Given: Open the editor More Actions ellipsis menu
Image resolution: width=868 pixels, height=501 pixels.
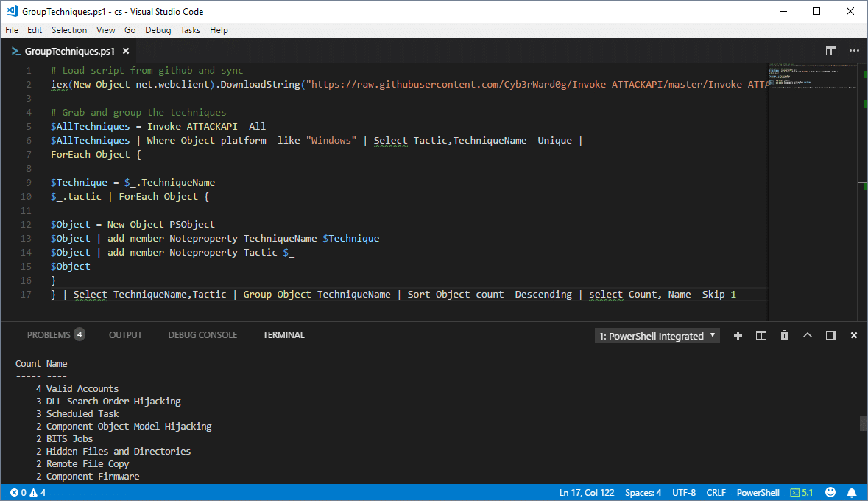Looking at the screenshot, I should pyautogui.click(x=854, y=51).
